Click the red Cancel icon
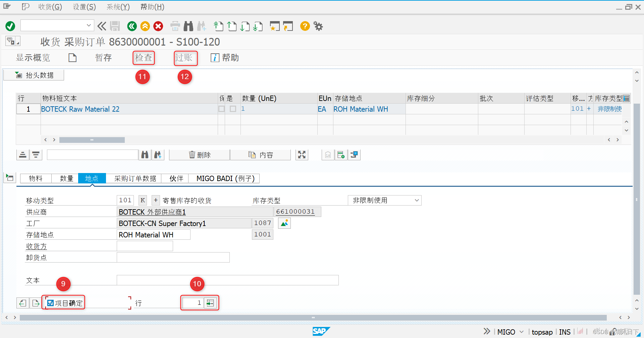644x338 pixels. click(x=158, y=26)
